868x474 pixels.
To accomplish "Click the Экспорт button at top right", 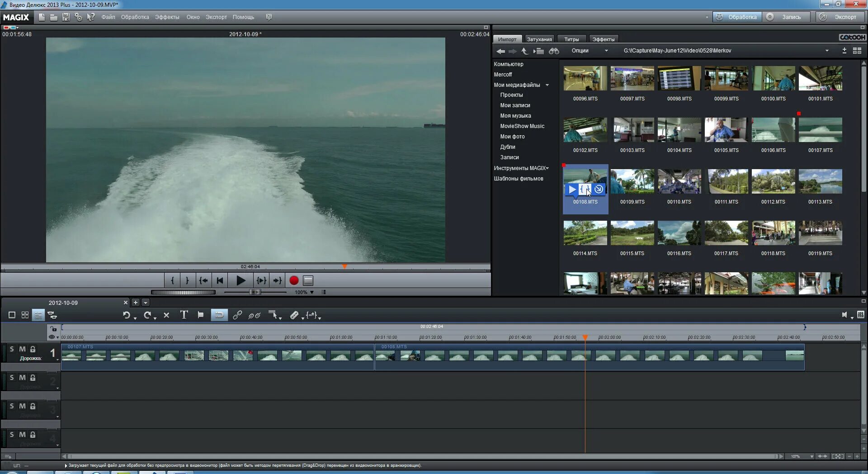I will (840, 17).
